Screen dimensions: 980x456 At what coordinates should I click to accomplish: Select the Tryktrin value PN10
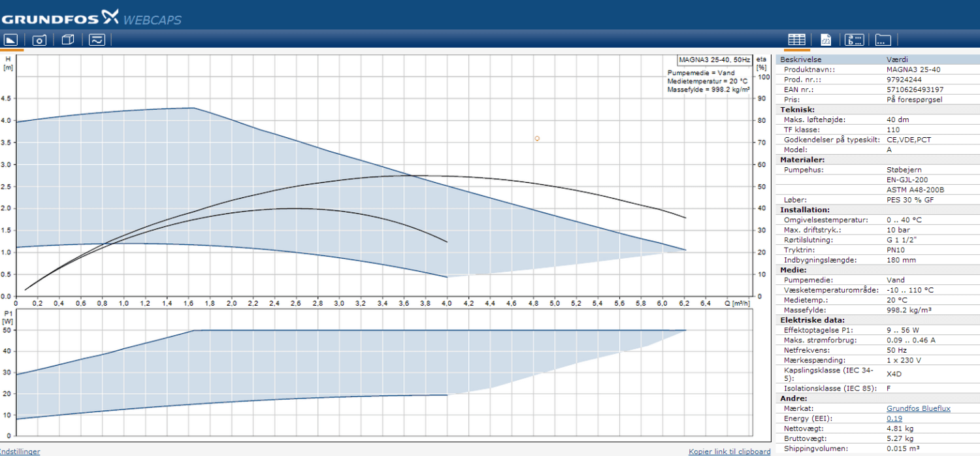point(896,250)
